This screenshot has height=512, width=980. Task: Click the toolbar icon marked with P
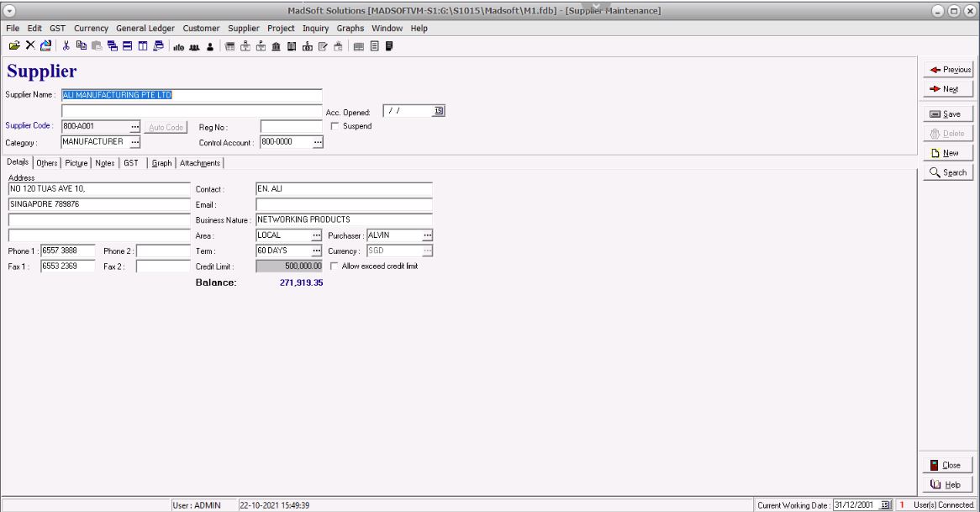(261, 46)
